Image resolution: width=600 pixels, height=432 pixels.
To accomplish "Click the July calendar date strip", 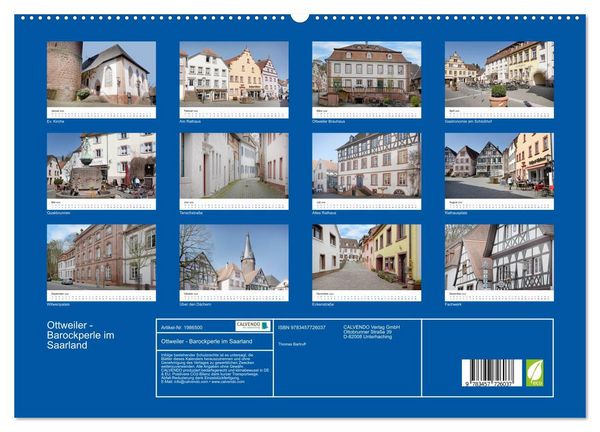I will [x=367, y=204].
